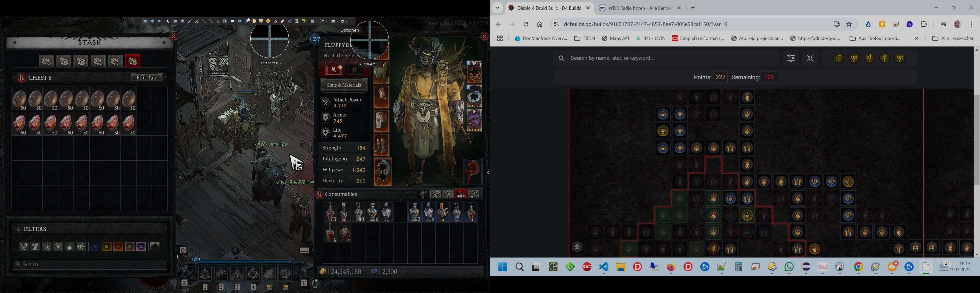Click the Edit Tab button

point(146,78)
